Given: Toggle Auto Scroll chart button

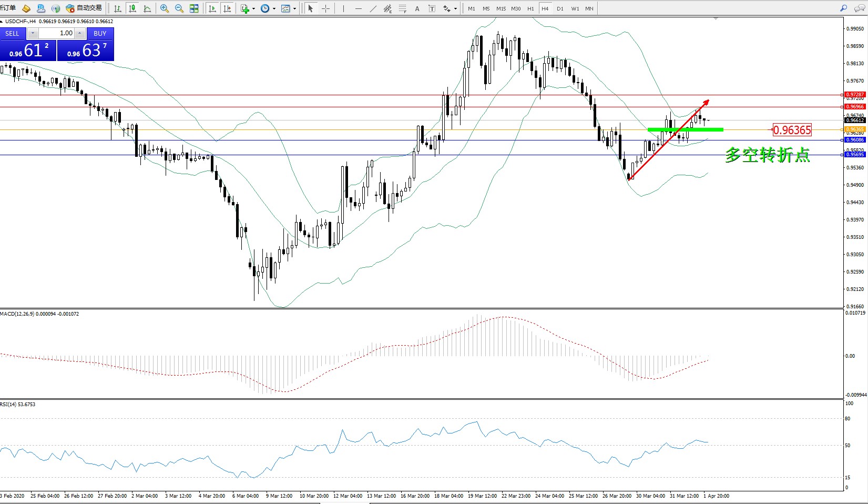Looking at the screenshot, I should [212, 8].
